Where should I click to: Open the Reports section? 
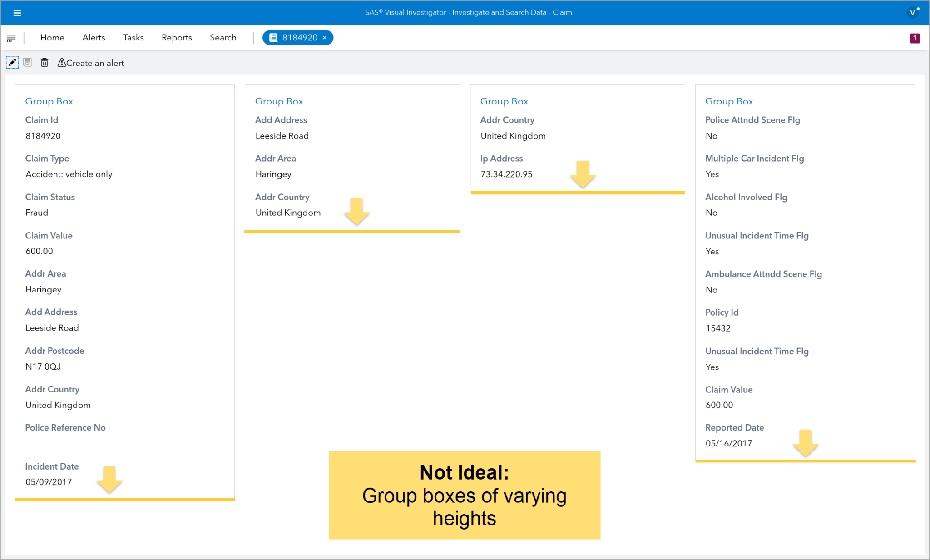(x=177, y=37)
